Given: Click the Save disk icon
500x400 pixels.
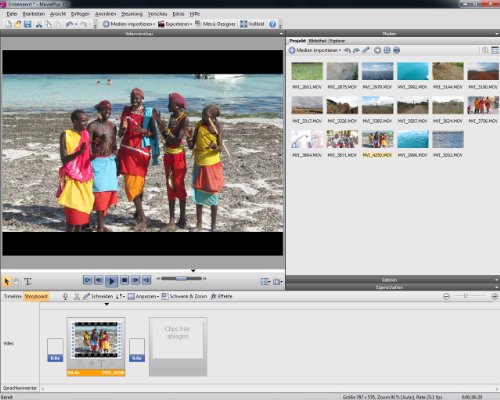Looking at the screenshot, I should point(27,24).
